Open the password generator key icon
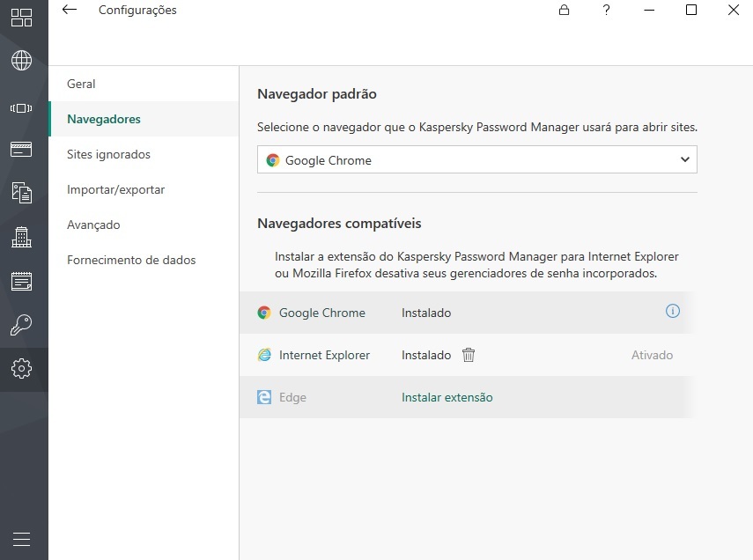The height and width of the screenshot is (560, 753). click(21, 326)
